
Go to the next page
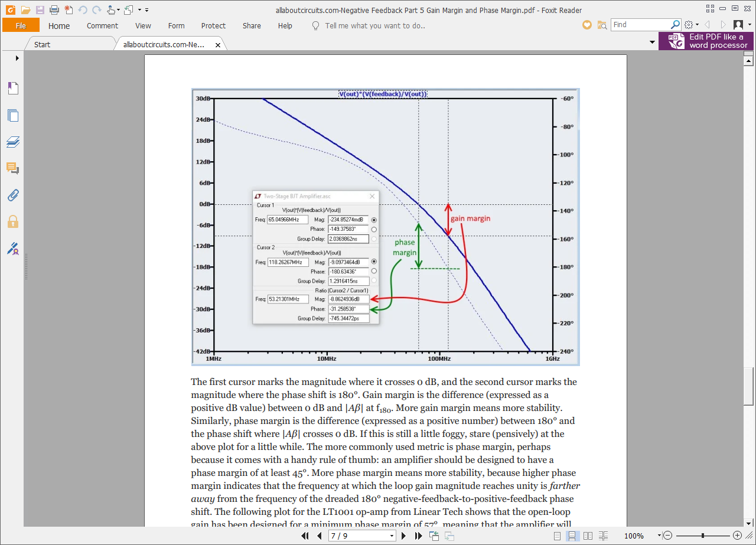pos(404,536)
